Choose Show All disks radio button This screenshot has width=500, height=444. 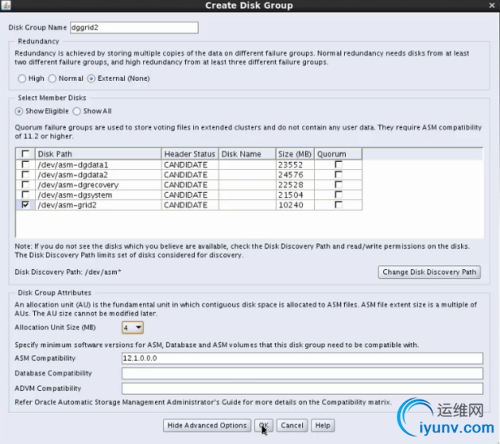click(x=77, y=111)
